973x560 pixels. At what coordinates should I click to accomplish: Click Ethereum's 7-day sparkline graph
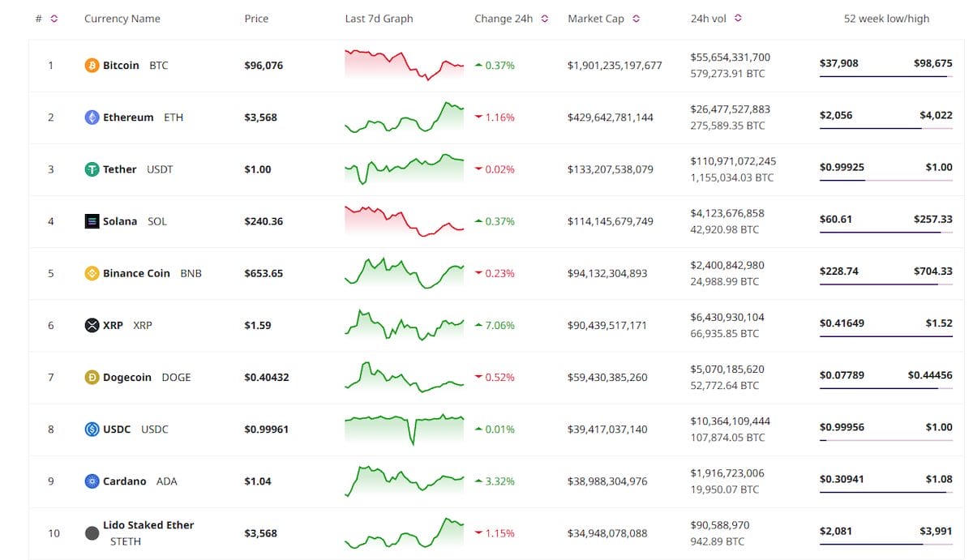pos(404,117)
